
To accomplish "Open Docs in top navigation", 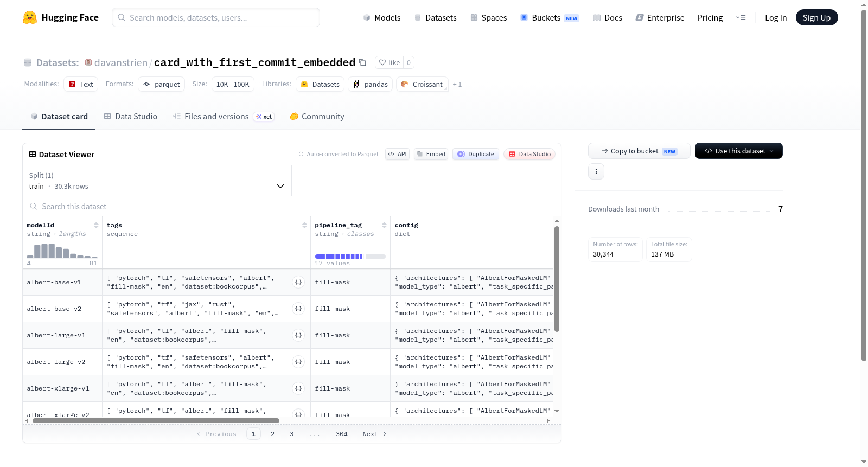I will 607,17.
